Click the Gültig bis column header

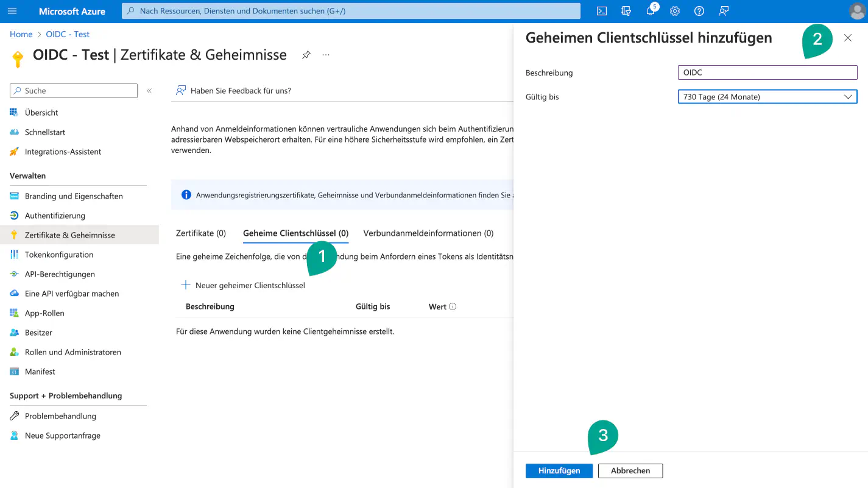[373, 306]
